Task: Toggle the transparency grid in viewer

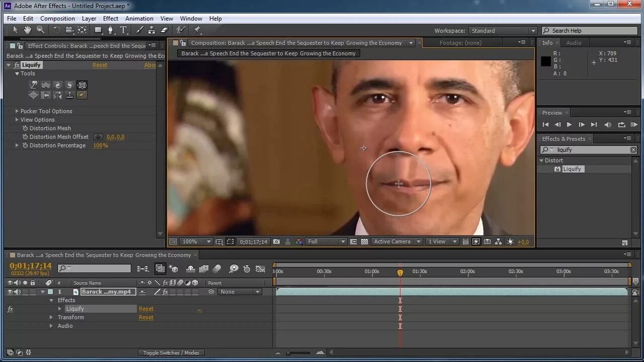Action: click(364, 242)
